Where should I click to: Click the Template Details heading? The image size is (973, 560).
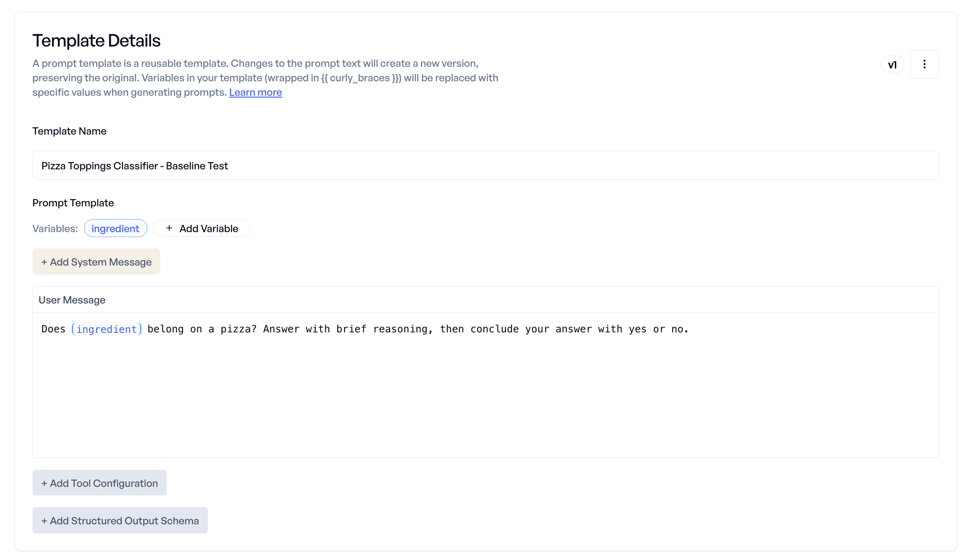[96, 41]
